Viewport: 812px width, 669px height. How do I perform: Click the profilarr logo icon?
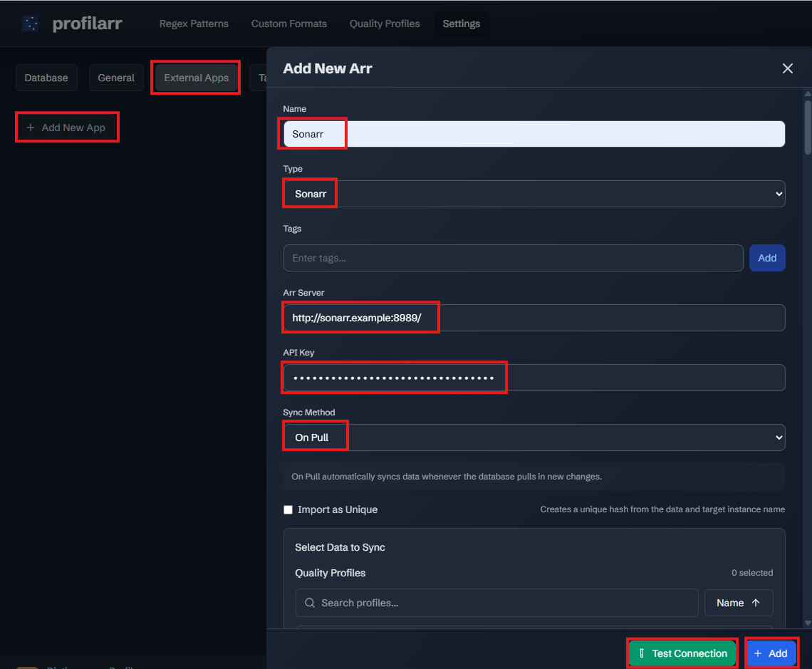click(30, 24)
